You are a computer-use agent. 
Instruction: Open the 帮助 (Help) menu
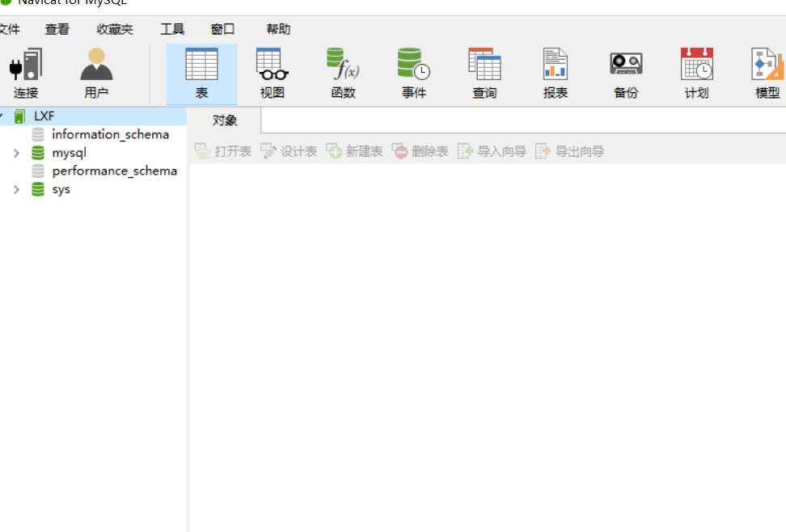pos(278,29)
